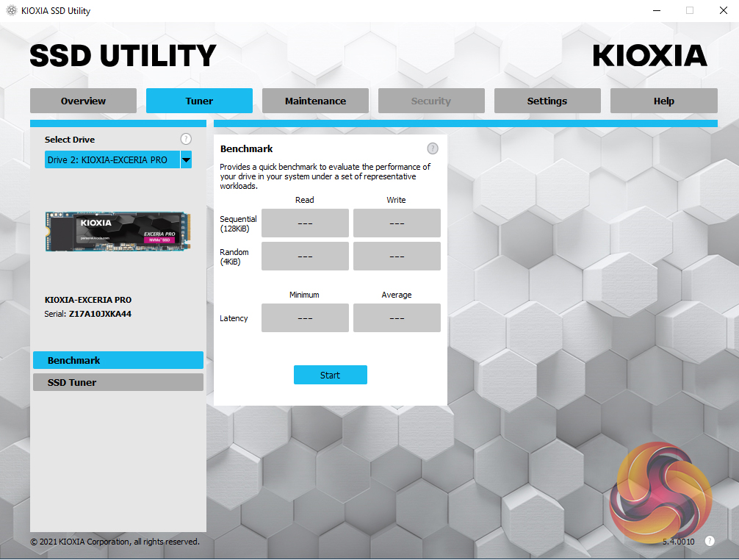Screen dimensions: 739x560
Task: Click the KIOXIA logo in the header
Action: coord(650,56)
